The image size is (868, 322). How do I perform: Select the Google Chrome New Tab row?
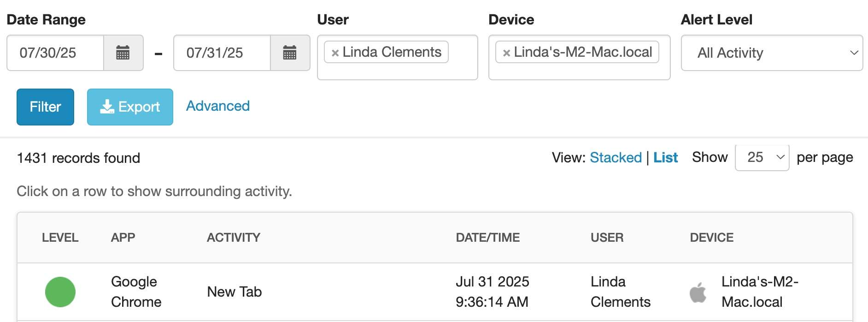pos(434,292)
